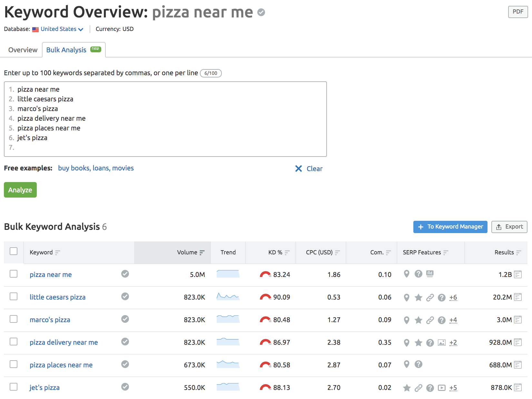
Task: Click the verified icon in pizza near me row
Action: click(x=125, y=274)
